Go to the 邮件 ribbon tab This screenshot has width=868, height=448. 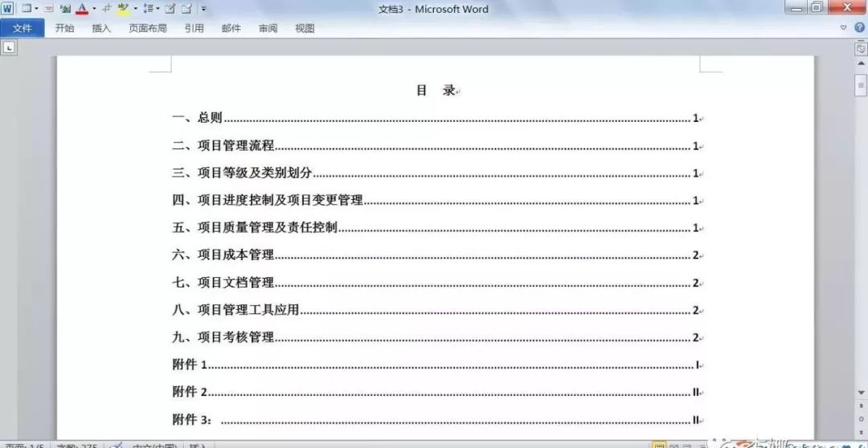(x=231, y=28)
